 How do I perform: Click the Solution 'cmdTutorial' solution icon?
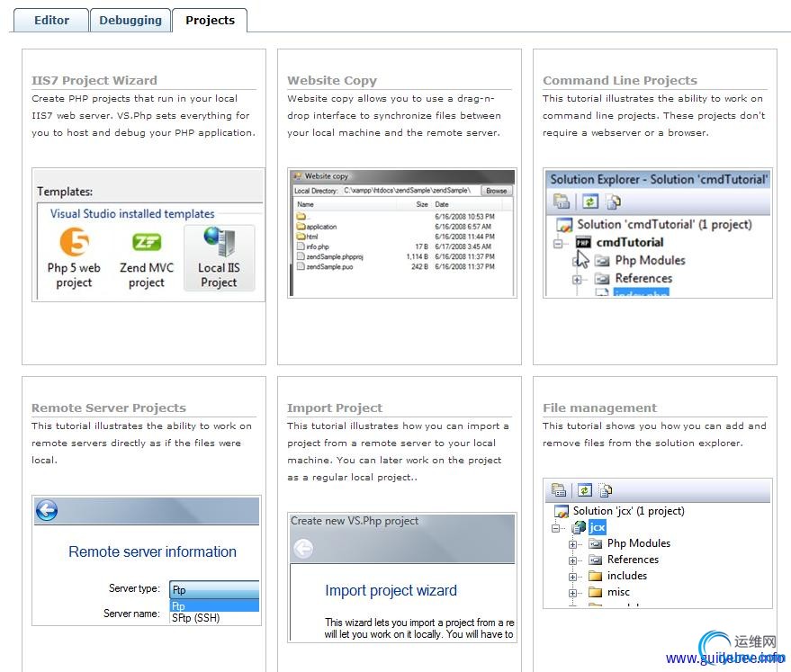tap(564, 224)
